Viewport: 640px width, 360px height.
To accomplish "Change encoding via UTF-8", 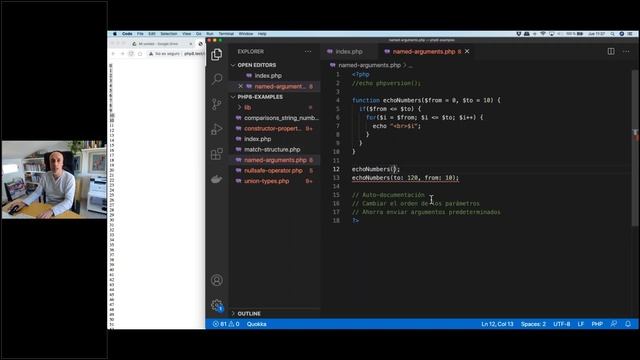I will 562,324.
